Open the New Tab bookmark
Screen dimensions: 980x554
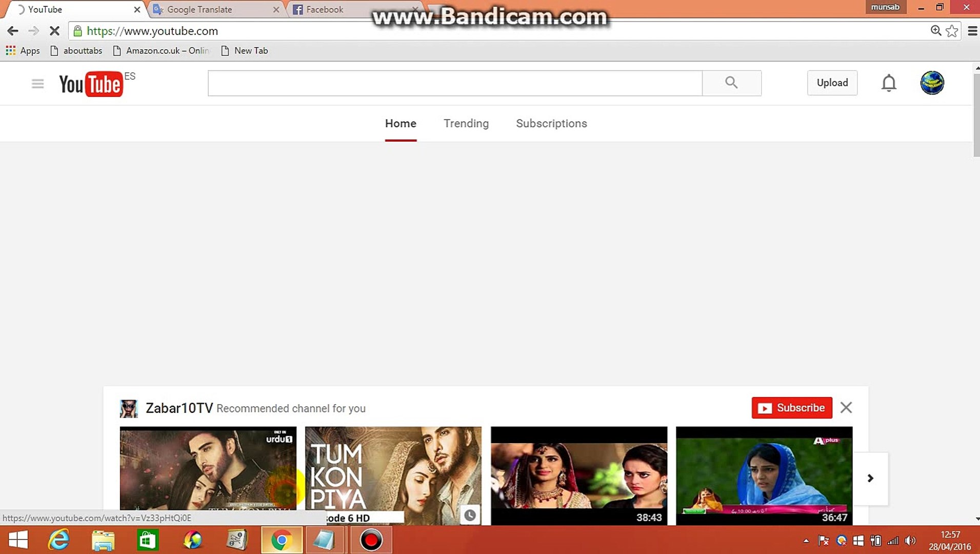point(245,51)
